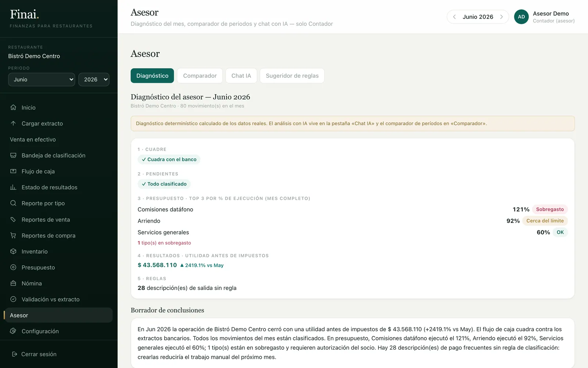Click the Comisiones datáfono row label

[165, 209]
